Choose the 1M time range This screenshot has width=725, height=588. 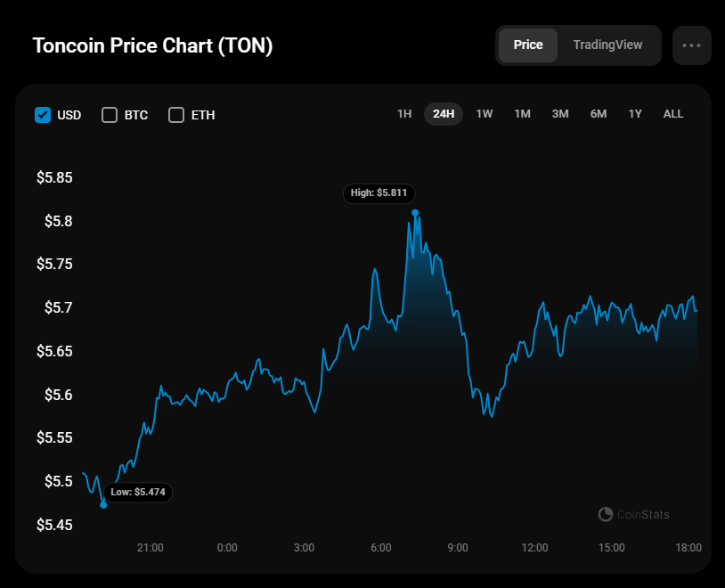[x=523, y=114]
